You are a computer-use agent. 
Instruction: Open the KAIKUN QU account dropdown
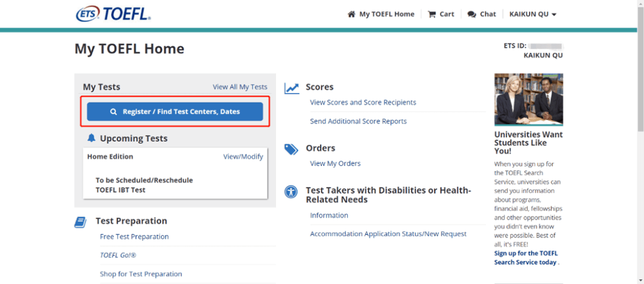(x=532, y=14)
